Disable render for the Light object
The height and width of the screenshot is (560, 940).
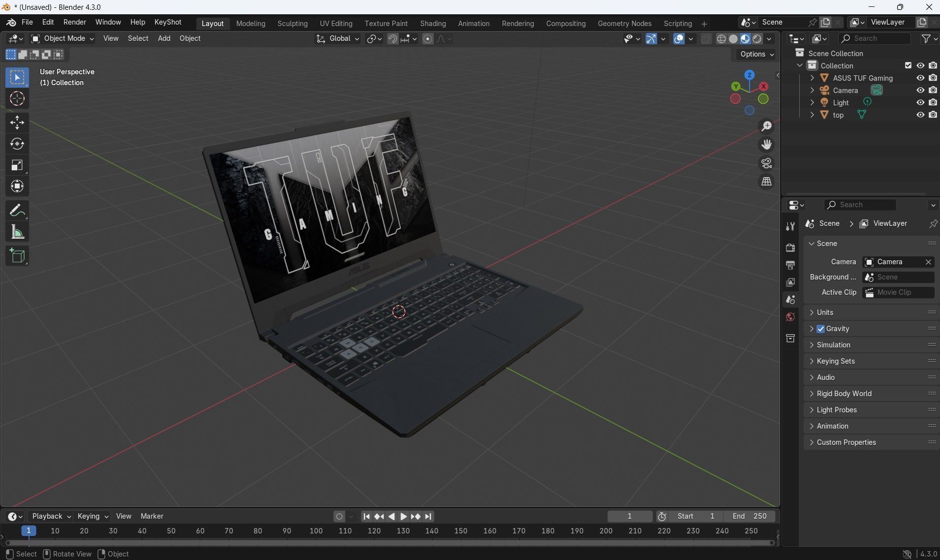[x=933, y=102]
